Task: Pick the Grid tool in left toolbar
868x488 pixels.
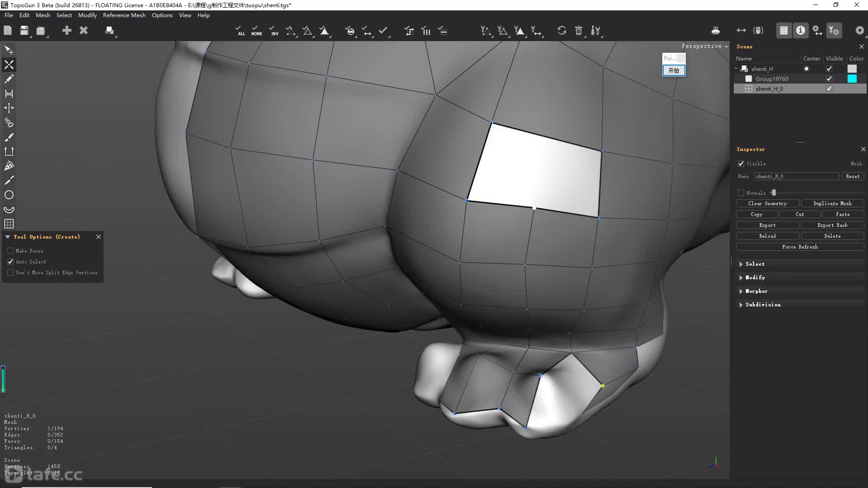Action: [x=9, y=224]
